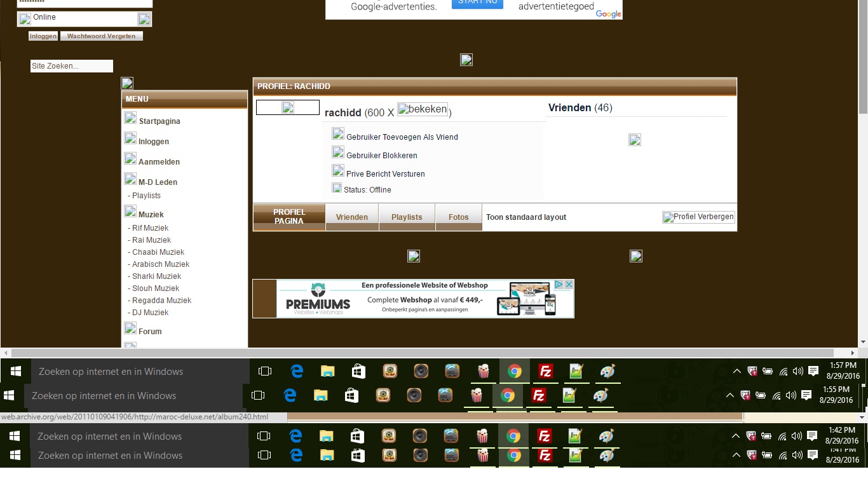Click the AdChoices triangle icon on the Premiums ad
Viewport: 868px width, 488px height.
(x=559, y=285)
